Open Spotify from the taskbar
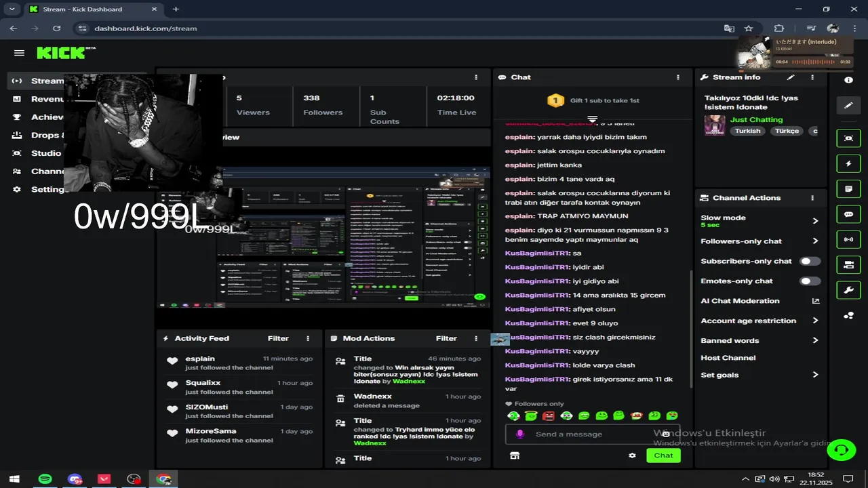Viewport: 868px width, 488px height. pos(45,479)
